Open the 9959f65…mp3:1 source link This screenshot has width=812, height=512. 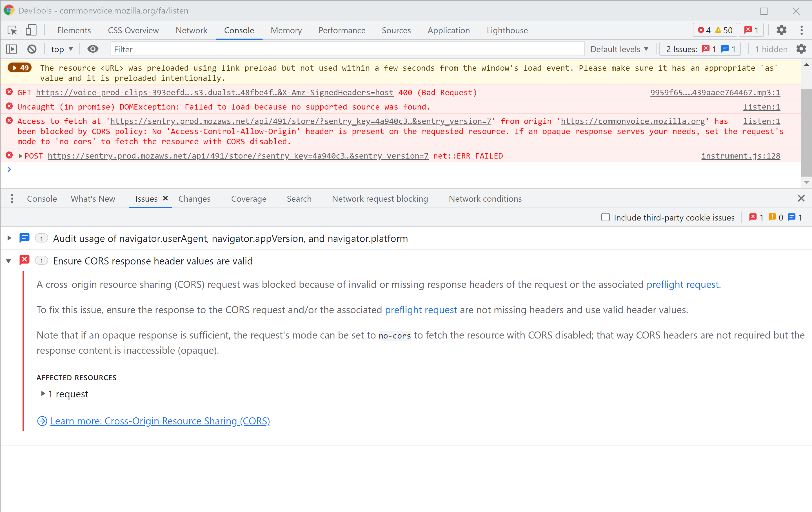pos(715,92)
